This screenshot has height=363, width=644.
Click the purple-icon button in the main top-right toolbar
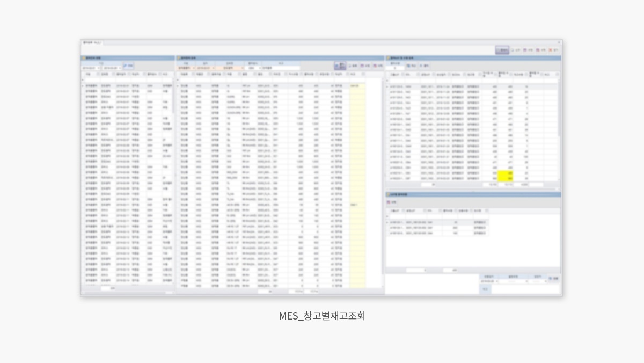(x=528, y=50)
